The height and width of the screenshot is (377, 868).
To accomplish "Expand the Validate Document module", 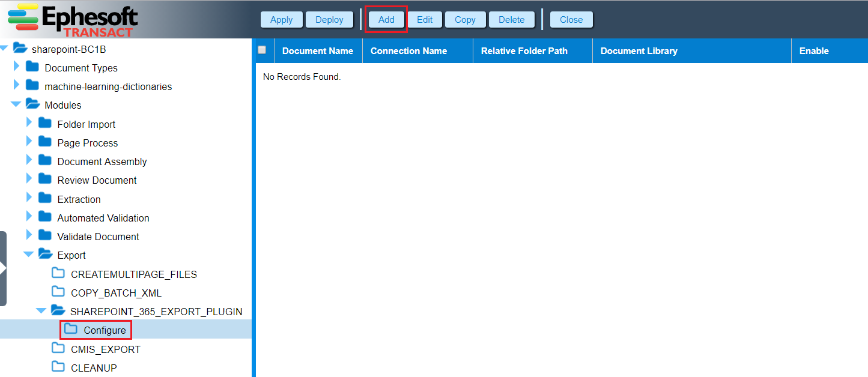I will (x=29, y=235).
